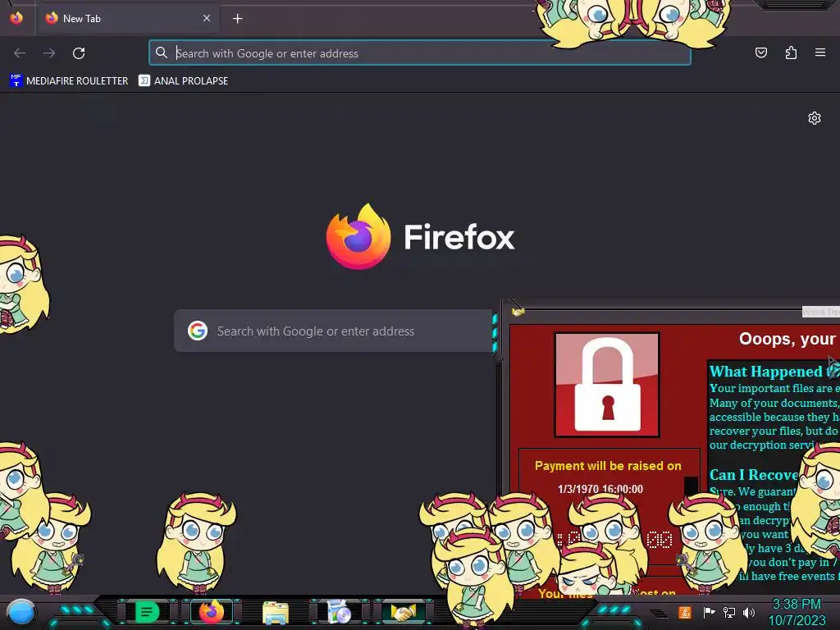Open the volume speaker tray icon
Screen dimensions: 840x630
pos(749,612)
